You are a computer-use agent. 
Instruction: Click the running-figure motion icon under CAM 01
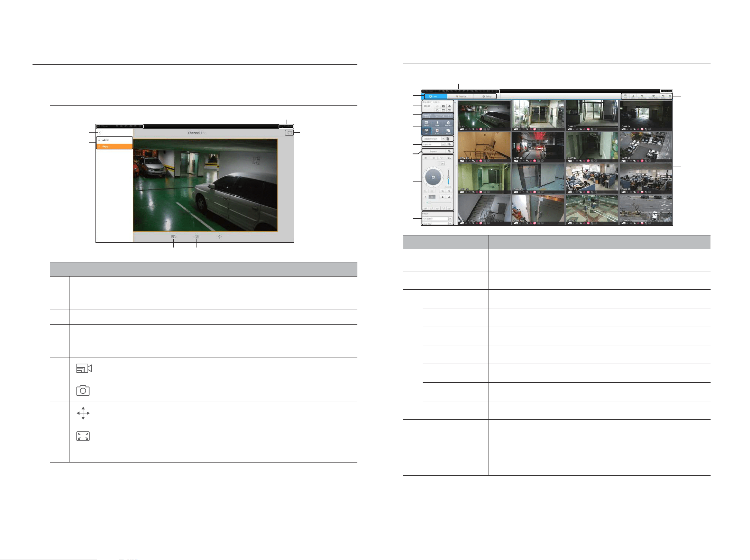(x=473, y=129)
